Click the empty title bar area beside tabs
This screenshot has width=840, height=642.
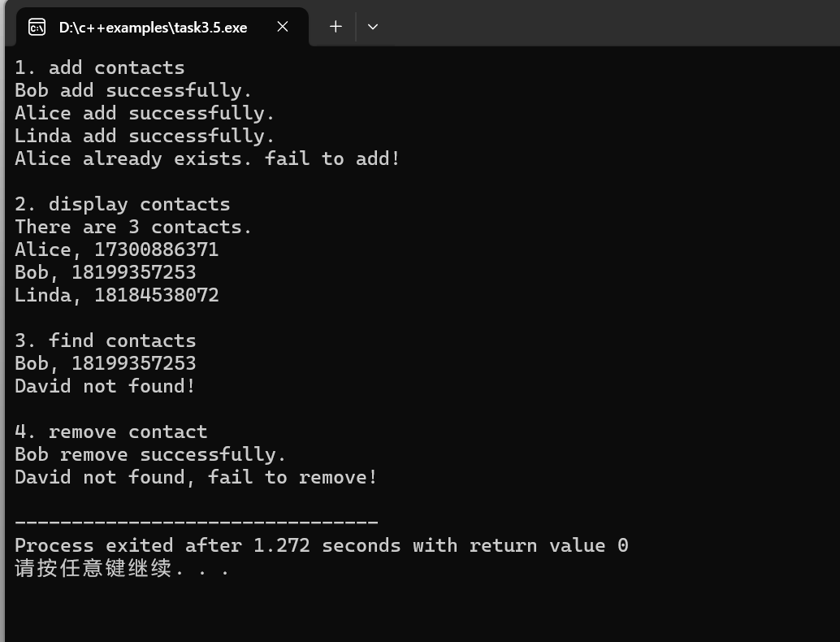[611, 24]
